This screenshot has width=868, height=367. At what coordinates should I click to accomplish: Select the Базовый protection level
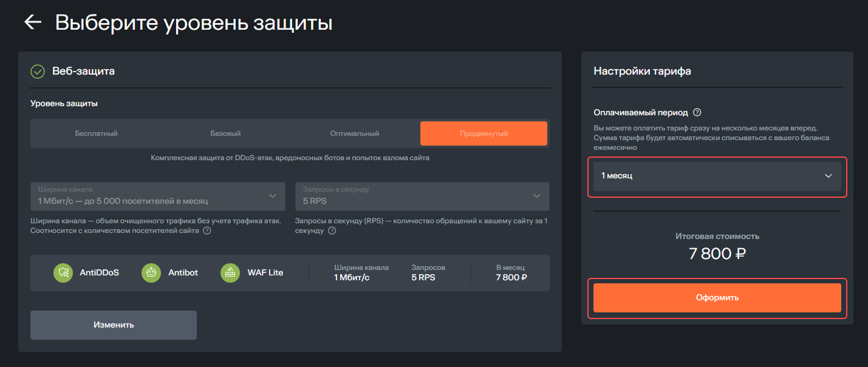[225, 133]
